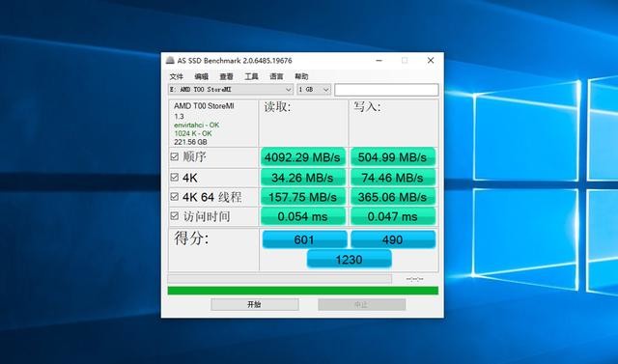This screenshot has width=618, height=364.
Task: Click the 1024 K - OK alignment status
Action: point(193,133)
